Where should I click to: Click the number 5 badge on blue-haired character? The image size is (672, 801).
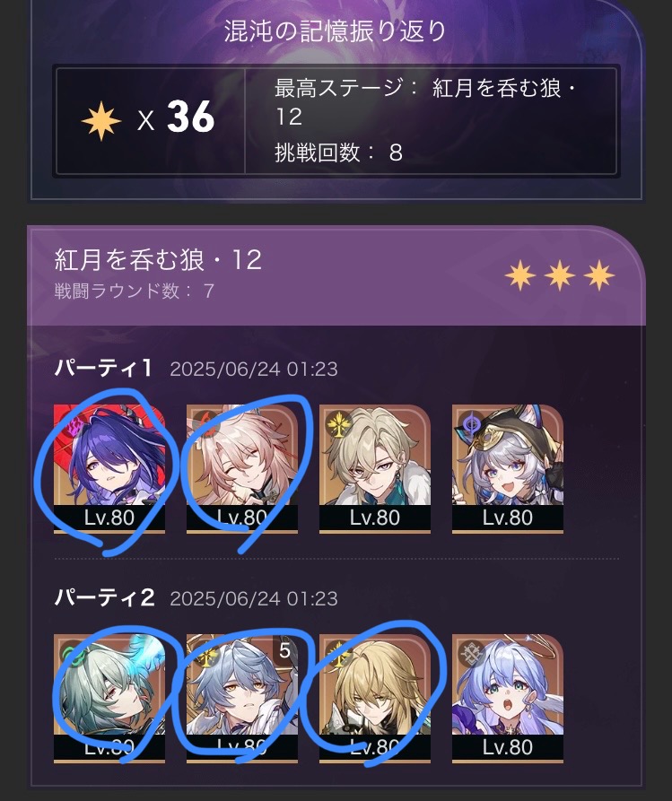(284, 649)
